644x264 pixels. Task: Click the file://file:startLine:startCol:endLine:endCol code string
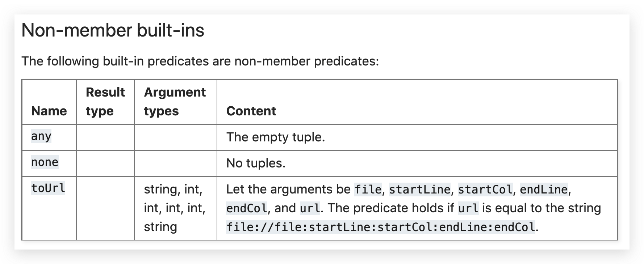pyautogui.click(x=380, y=227)
